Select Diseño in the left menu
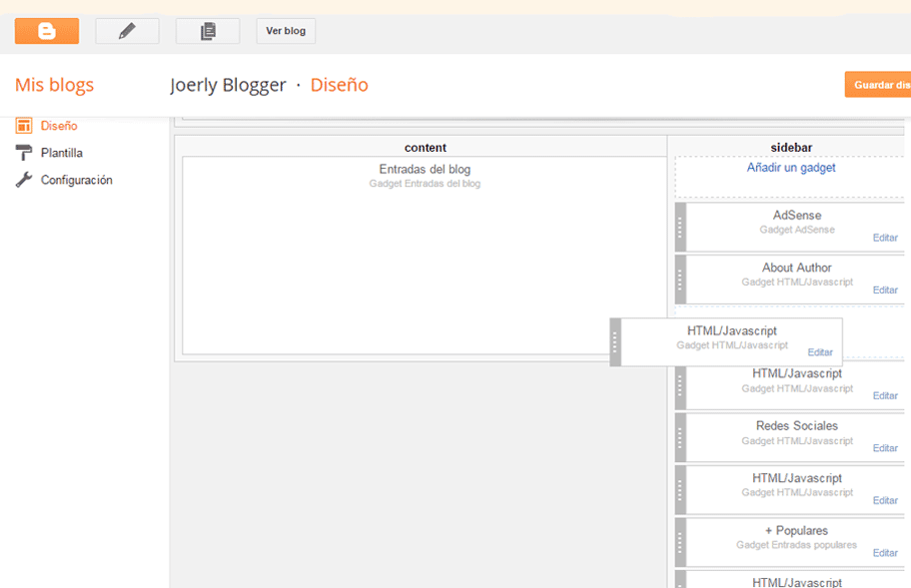 (x=59, y=126)
